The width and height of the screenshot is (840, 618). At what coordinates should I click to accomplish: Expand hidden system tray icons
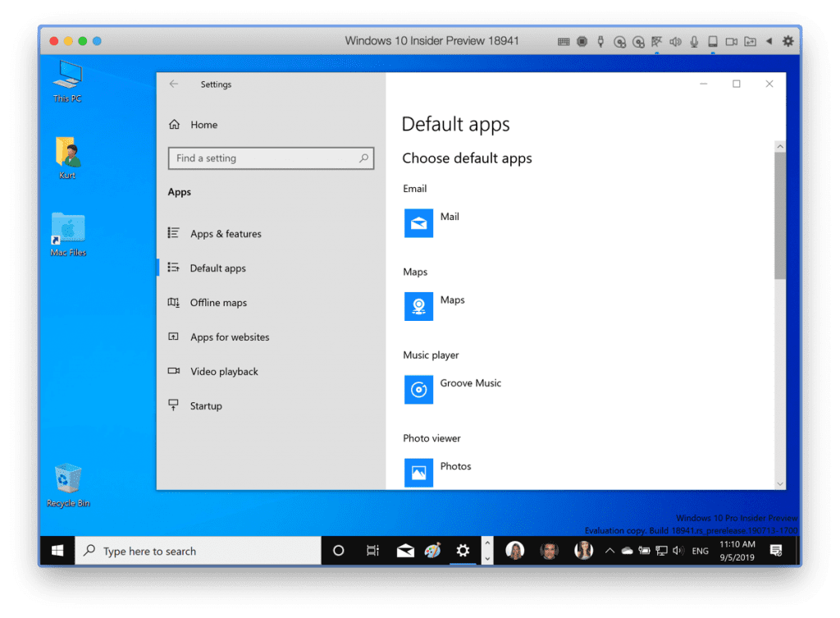[609, 550]
